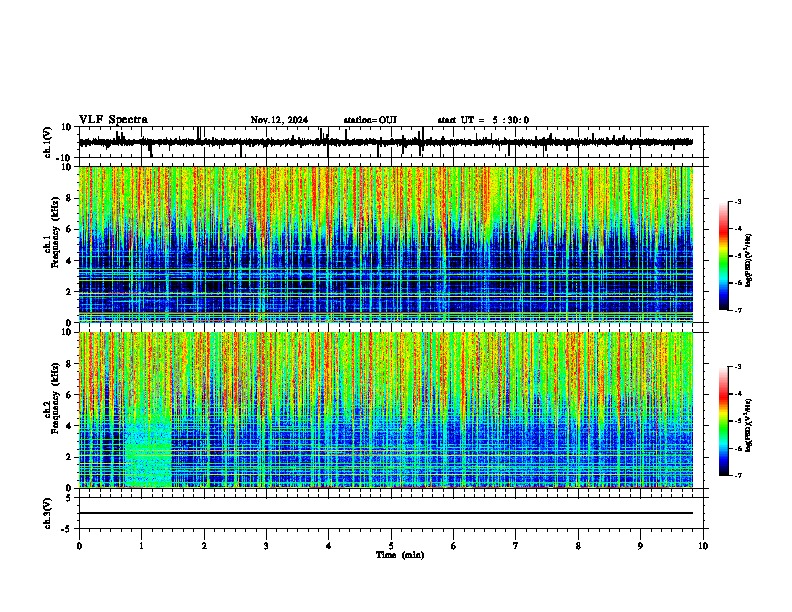Click the time axis tick label "1"
Viewport: 792px width, 612px height.
point(141,546)
